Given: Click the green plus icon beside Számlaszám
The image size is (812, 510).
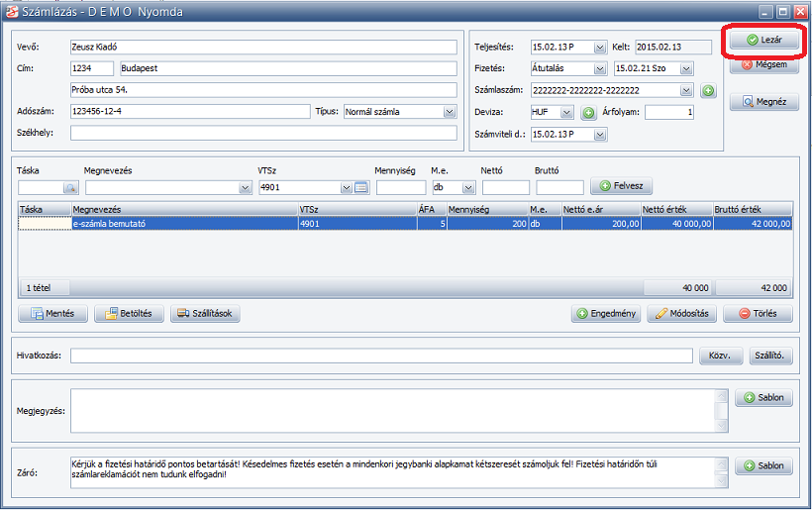Looking at the screenshot, I should (708, 90).
